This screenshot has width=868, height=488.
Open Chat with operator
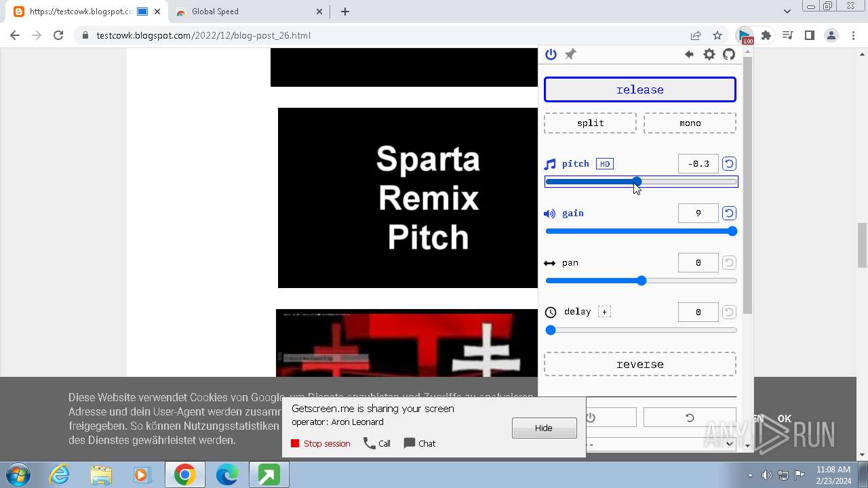coord(420,443)
